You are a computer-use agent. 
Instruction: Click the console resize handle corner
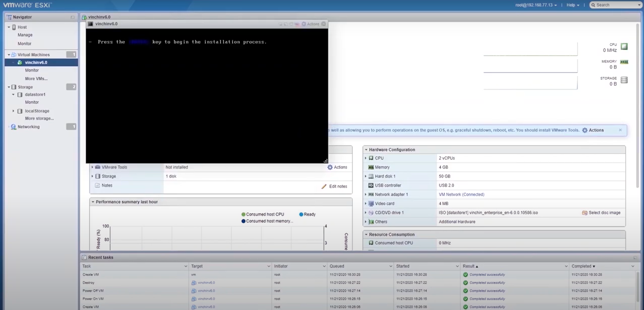coord(325,161)
